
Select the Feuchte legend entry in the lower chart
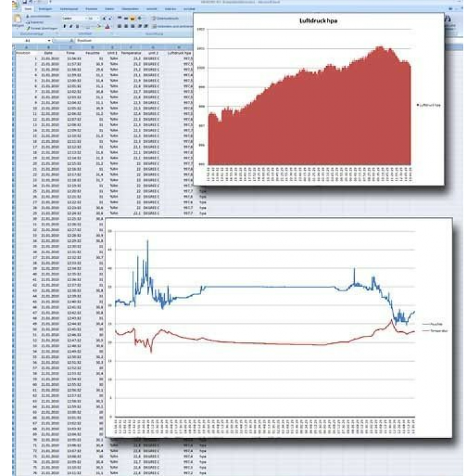coord(433,324)
